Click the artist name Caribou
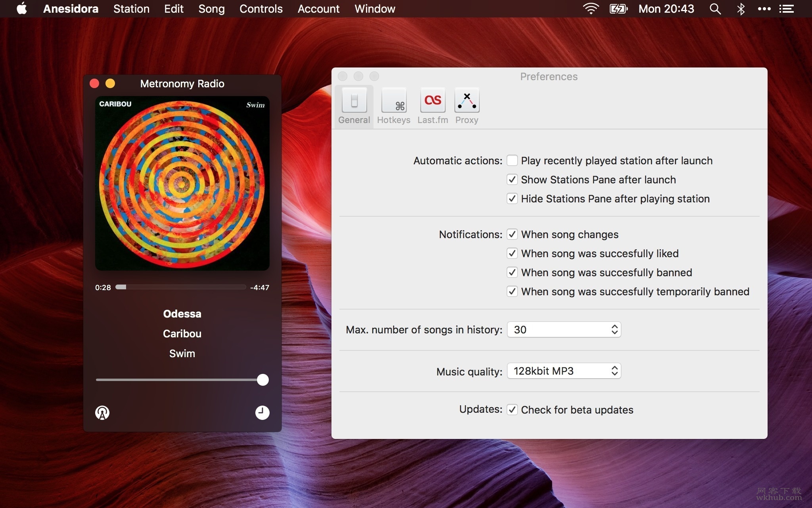The image size is (812, 508). click(182, 334)
